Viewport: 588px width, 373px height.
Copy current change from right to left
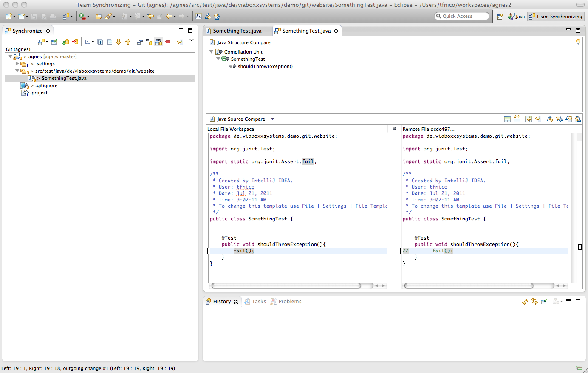[x=538, y=119]
